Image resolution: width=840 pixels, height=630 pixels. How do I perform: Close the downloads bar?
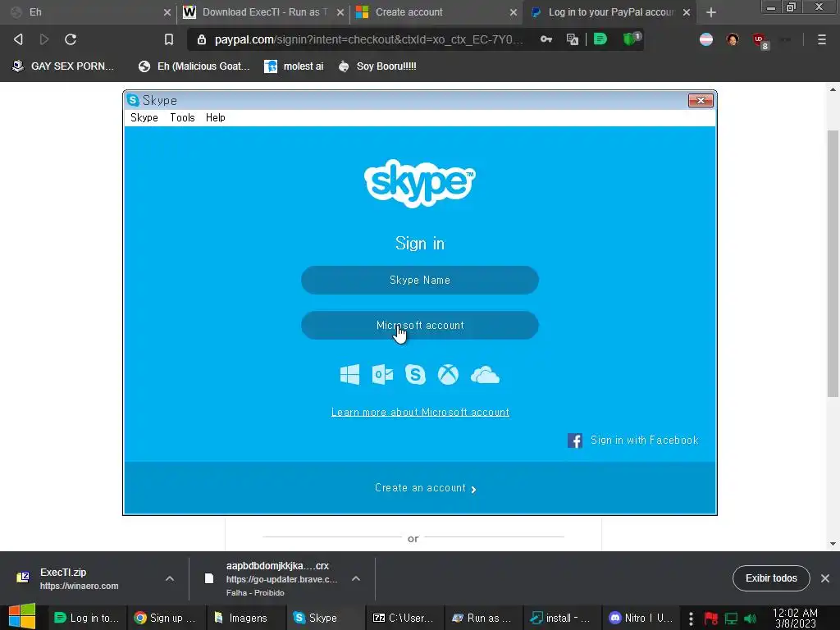pyautogui.click(x=825, y=578)
